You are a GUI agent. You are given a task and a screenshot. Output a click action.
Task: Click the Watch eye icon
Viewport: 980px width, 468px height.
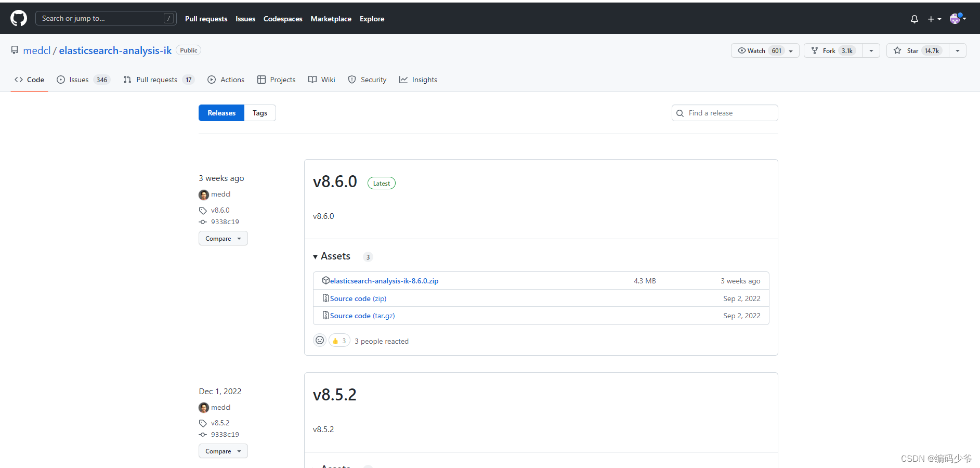[742, 50]
